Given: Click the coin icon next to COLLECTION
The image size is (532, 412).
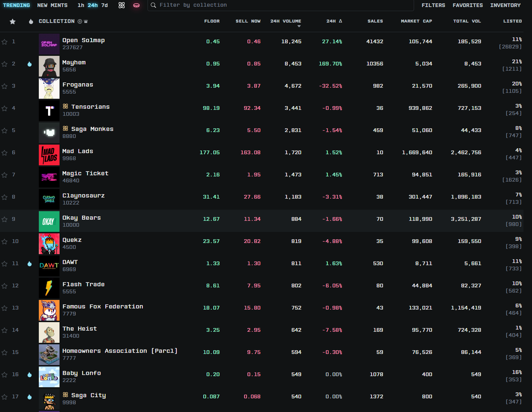Looking at the screenshot, I should (x=80, y=21).
